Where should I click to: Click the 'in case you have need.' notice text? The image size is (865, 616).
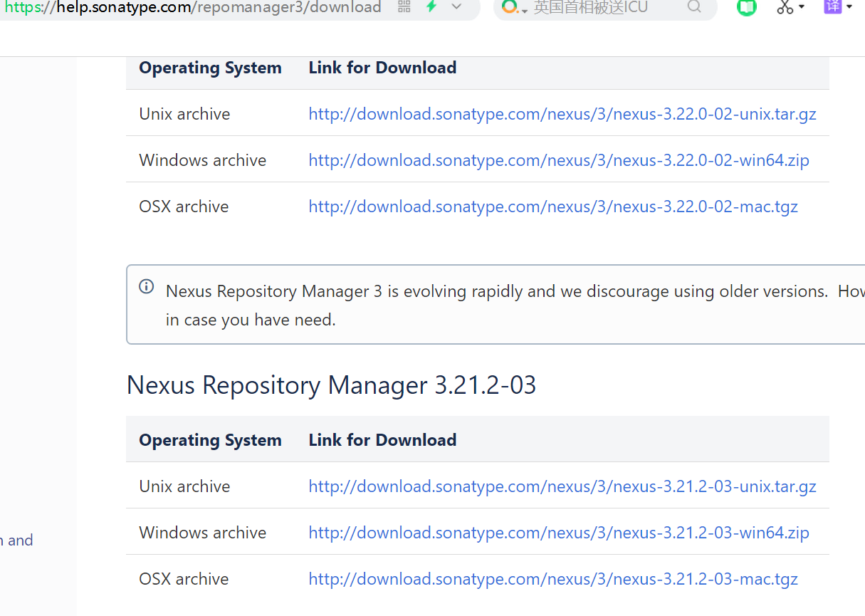tap(251, 320)
